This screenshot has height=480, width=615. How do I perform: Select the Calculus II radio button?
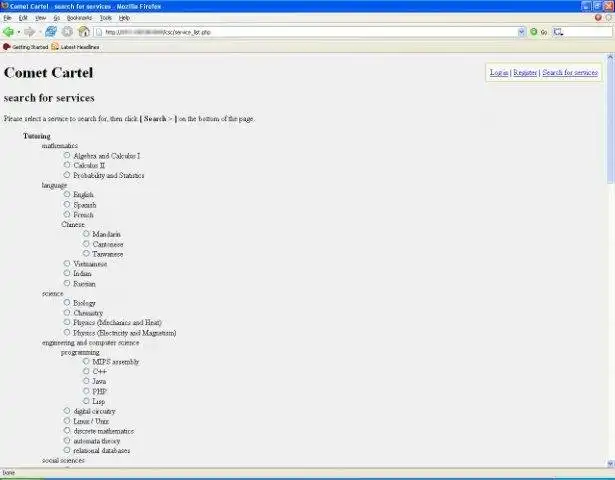pyautogui.click(x=67, y=165)
